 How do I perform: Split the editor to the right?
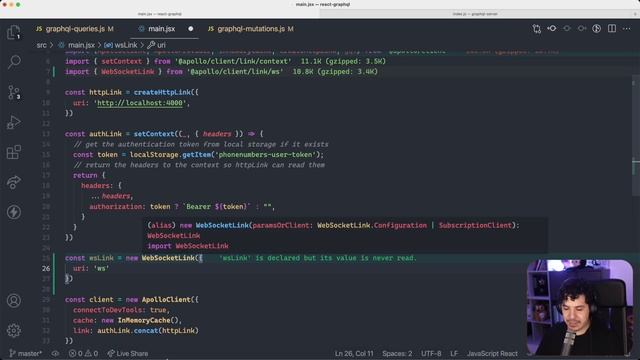click(x=611, y=29)
